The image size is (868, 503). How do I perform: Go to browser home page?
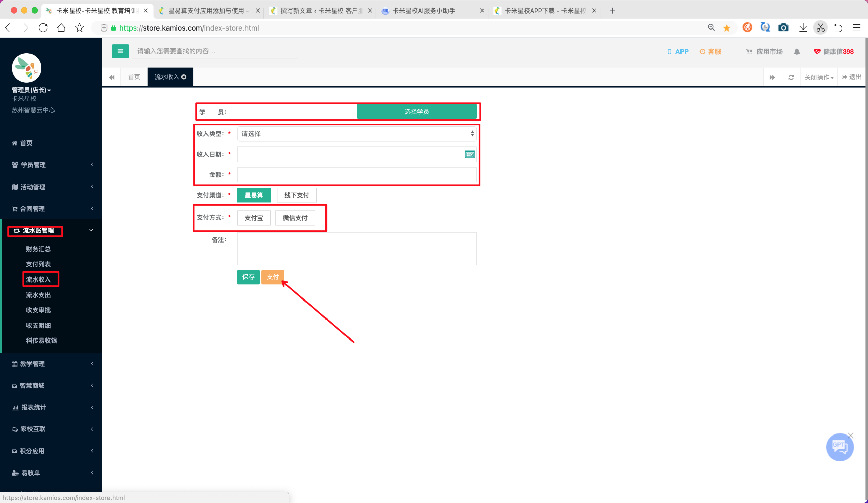(61, 27)
